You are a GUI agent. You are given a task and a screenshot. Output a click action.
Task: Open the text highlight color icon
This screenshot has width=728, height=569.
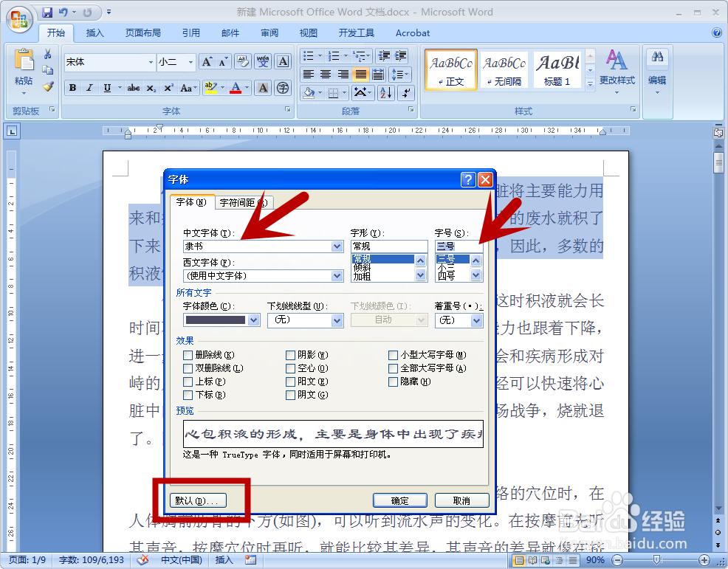click(210, 88)
